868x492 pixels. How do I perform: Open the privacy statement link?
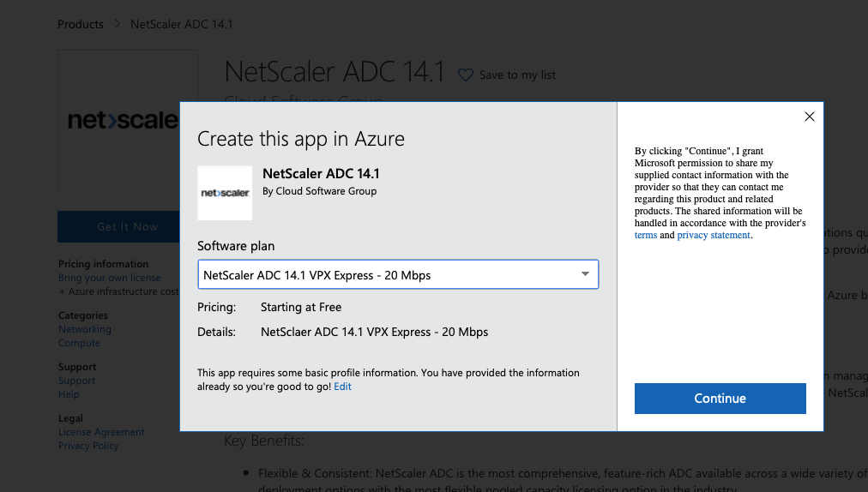[714, 235]
